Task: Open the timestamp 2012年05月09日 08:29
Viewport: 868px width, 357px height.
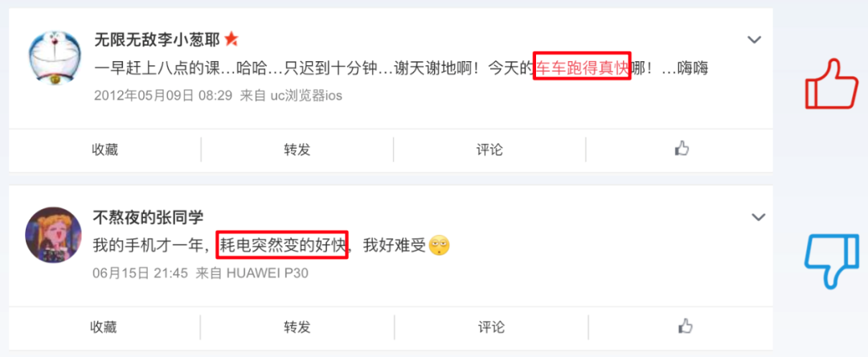Action: (x=162, y=96)
